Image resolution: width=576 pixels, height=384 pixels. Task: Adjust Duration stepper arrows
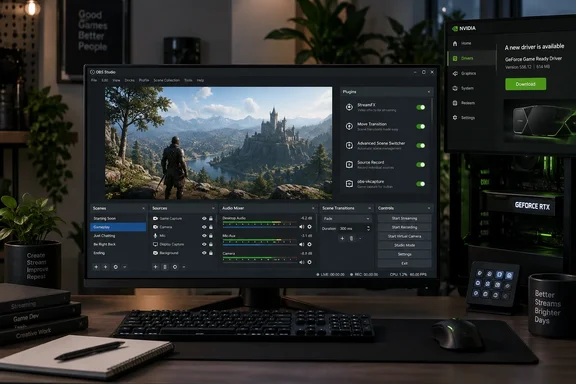tap(368, 228)
